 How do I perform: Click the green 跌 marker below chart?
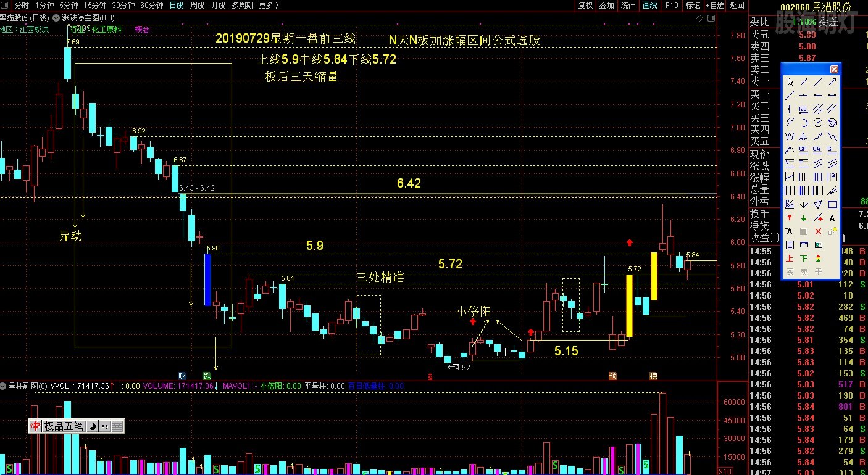(x=207, y=376)
